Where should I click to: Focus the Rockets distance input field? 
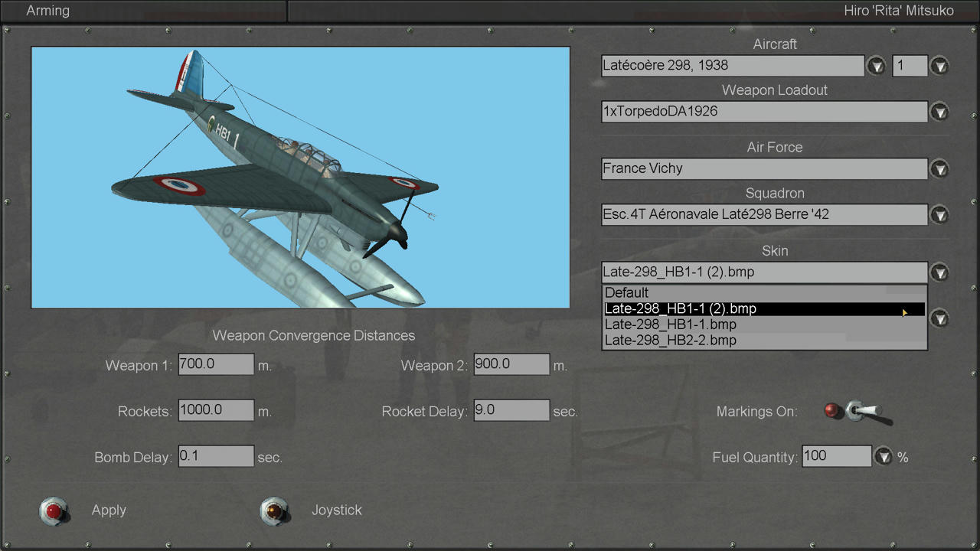[216, 410]
